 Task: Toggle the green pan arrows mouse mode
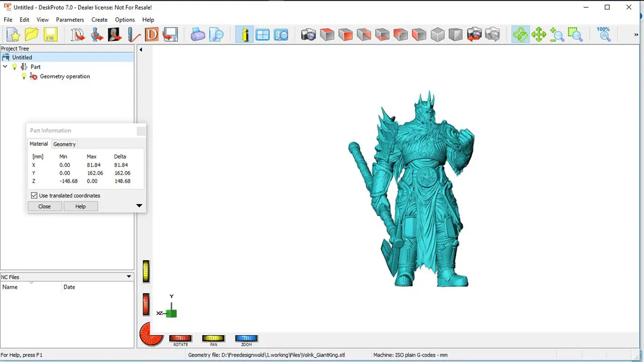[538, 35]
